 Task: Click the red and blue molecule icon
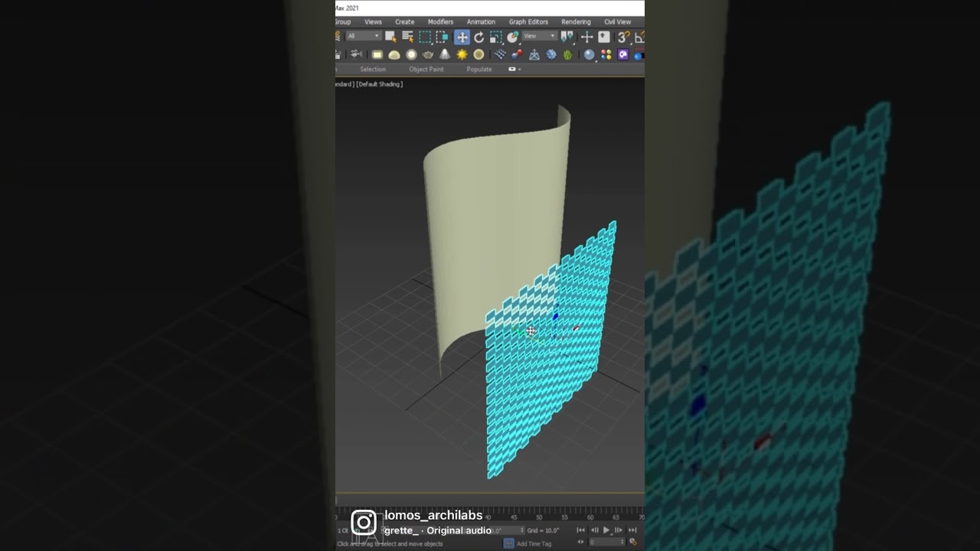click(517, 55)
